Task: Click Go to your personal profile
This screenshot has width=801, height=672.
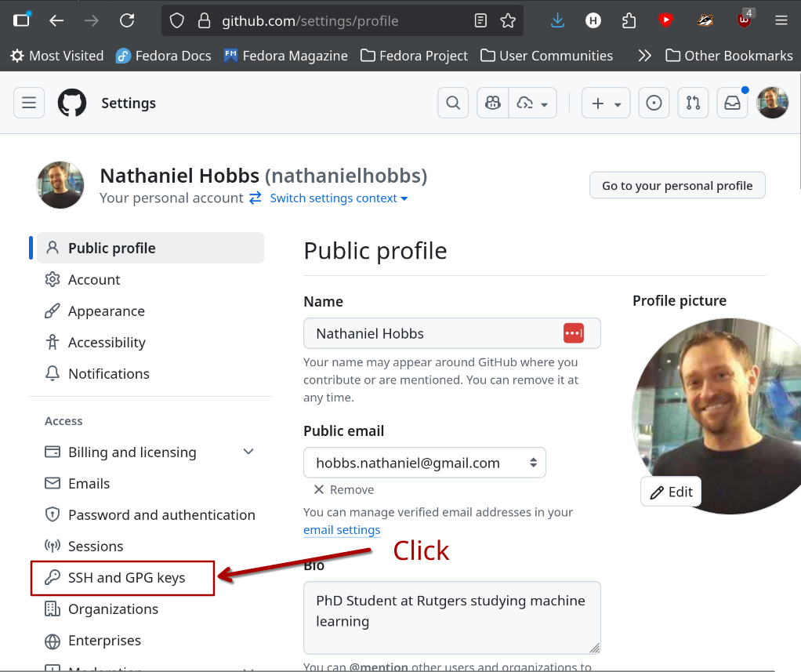Action: [x=676, y=185]
